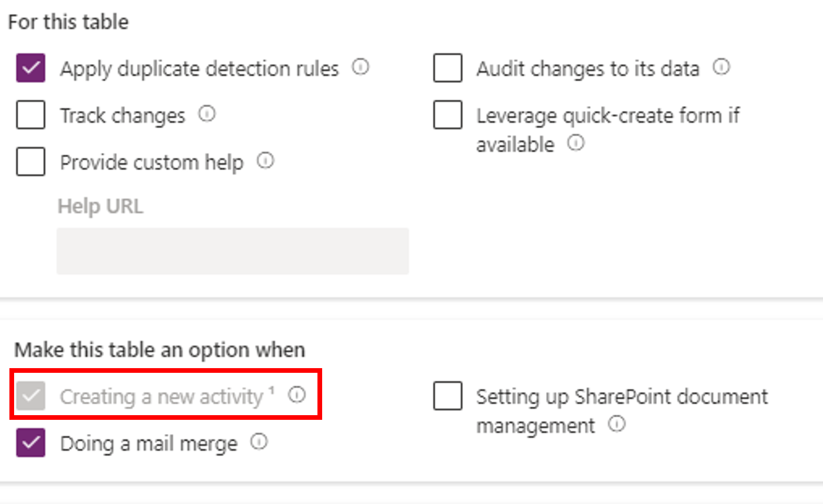Tick Setting up SharePoint document management checkbox
Image resolution: width=823 pixels, height=504 pixels.
pyautogui.click(x=448, y=396)
